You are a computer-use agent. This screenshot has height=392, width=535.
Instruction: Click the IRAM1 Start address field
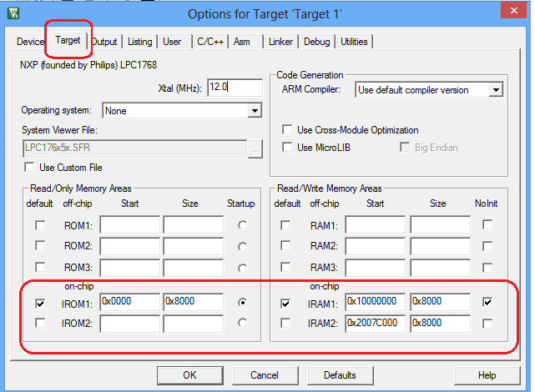click(x=375, y=304)
